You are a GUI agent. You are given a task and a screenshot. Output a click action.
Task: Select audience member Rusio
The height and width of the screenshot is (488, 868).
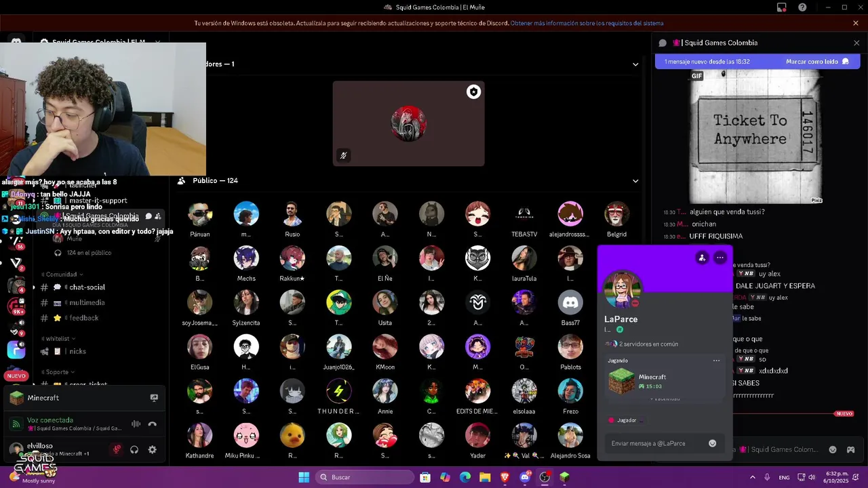tap(292, 220)
